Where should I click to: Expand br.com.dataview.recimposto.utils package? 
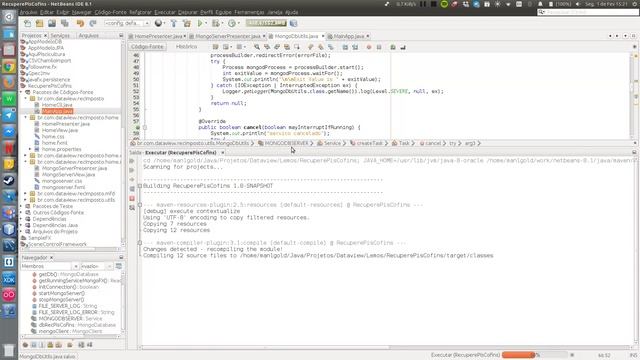pyautogui.click(x=26, y=200)
